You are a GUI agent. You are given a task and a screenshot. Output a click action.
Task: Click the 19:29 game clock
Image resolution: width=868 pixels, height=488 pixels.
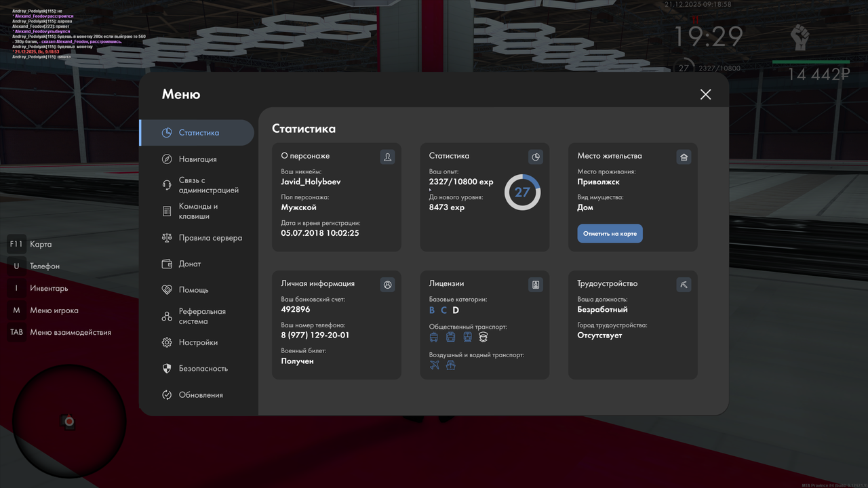pyautogui.click(x=708, y=37)
